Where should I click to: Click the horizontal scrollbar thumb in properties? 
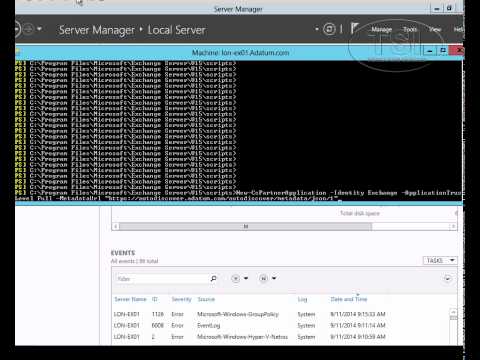(x=246, y=227)
